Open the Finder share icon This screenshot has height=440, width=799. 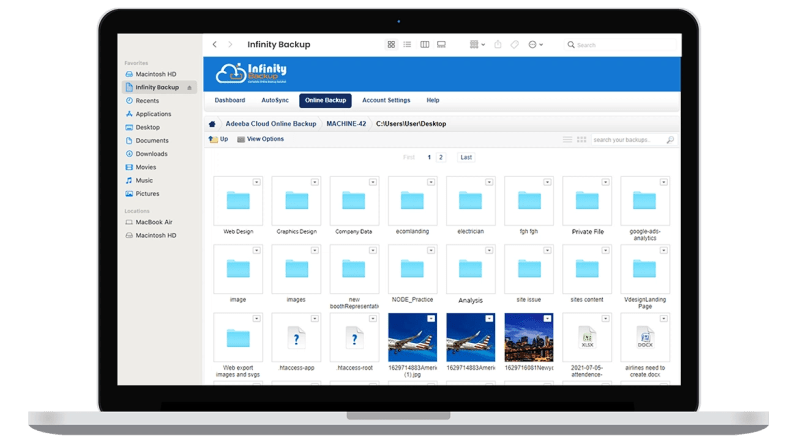pos(498,44)
